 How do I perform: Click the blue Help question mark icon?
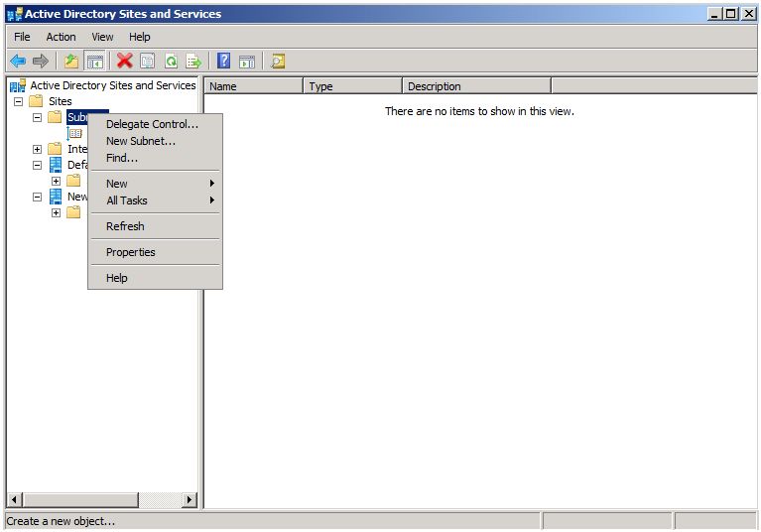224,62
